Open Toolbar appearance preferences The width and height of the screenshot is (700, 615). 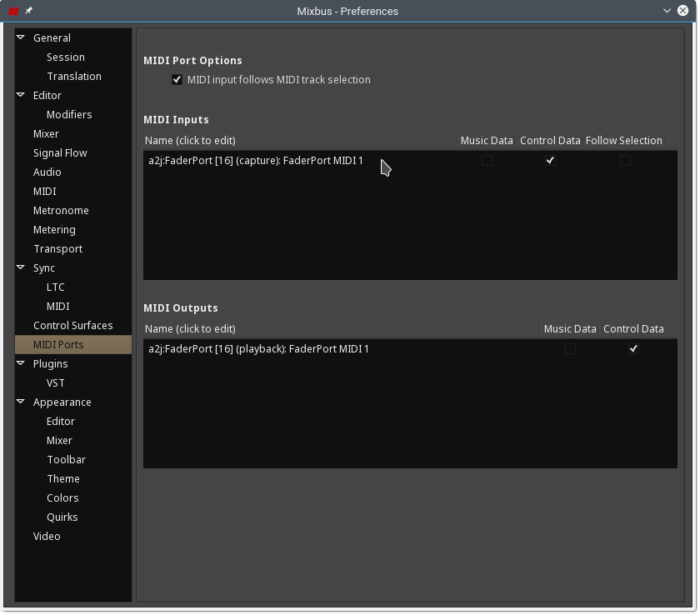click(x=66, y=460)
